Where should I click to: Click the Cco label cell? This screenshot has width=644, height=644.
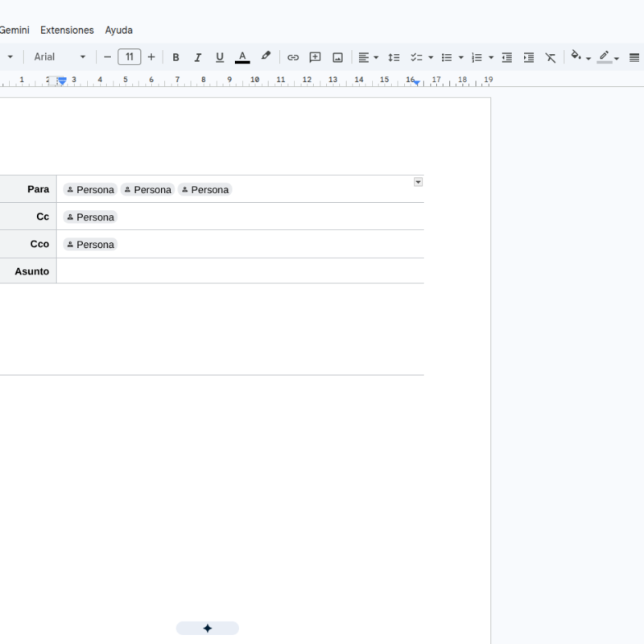(x=28, y=244)
